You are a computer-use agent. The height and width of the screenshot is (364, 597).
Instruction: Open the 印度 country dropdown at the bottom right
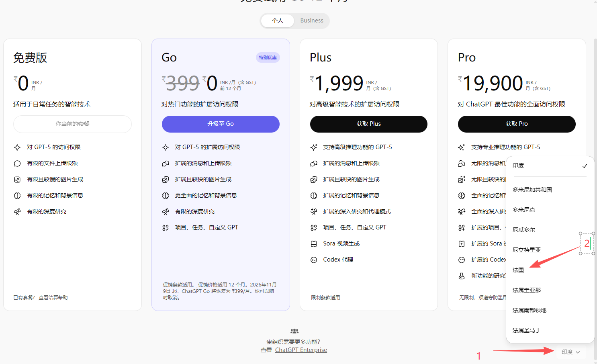pos(570,352)
